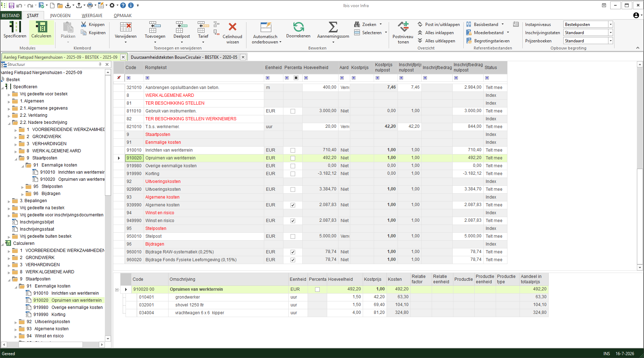Select the START ribbon tab
The width and height of the screenshot is (644, 358).
pyautogui.click(x=33, y=15)
